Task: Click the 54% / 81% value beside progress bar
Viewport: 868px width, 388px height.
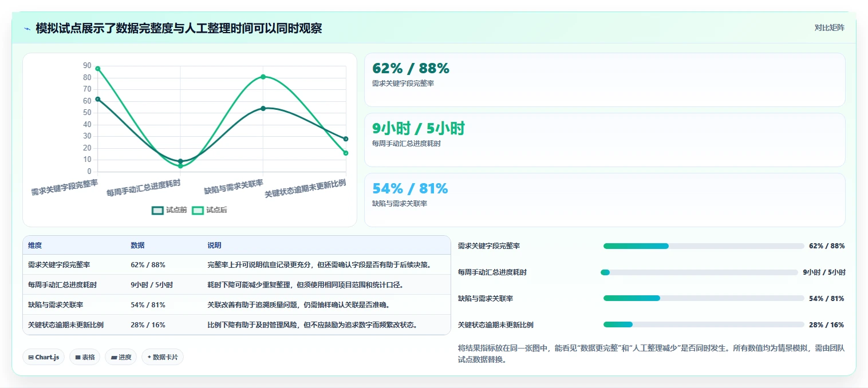Action: [827, 299]
